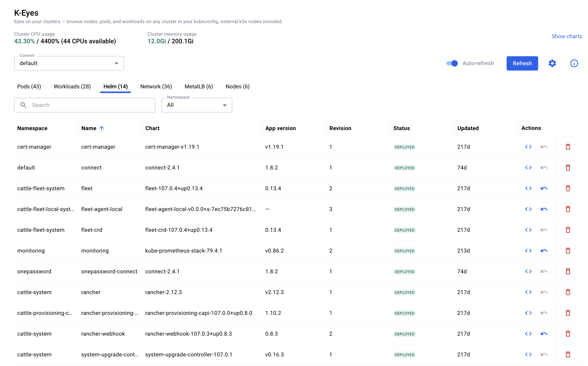588x366 pixels.
Task: Open the Nodes (6) tab
Action: point(238,86)
